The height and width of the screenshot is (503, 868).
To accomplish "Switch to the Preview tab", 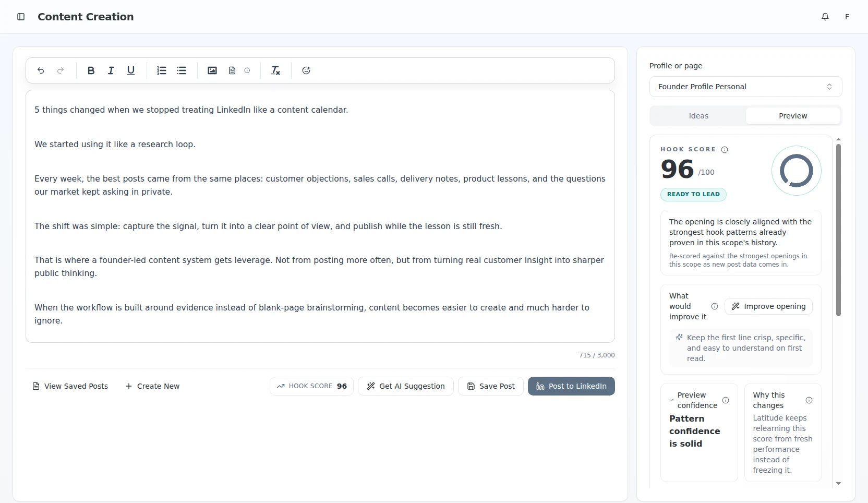I will pos(793,116).
